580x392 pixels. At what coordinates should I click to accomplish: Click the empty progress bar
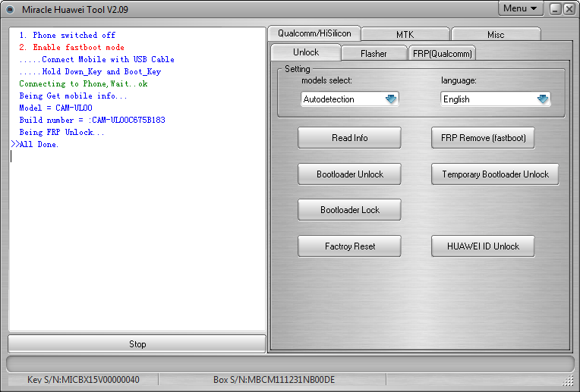[290, 364]
